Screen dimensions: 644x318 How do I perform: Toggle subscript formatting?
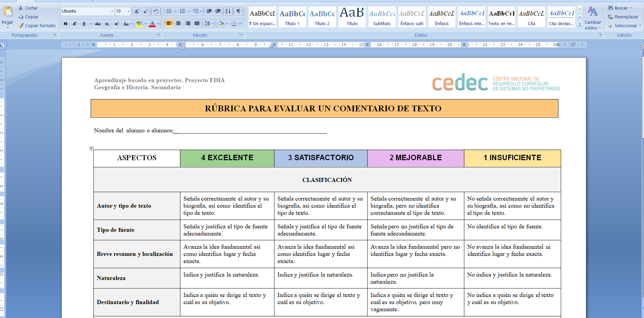point(107,24)
